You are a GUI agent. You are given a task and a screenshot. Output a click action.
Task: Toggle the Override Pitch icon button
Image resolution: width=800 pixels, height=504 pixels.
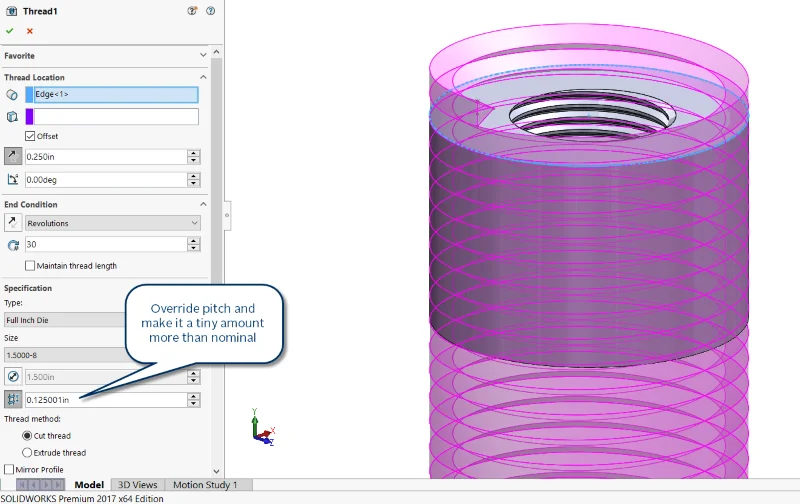[x=12, y=399]
